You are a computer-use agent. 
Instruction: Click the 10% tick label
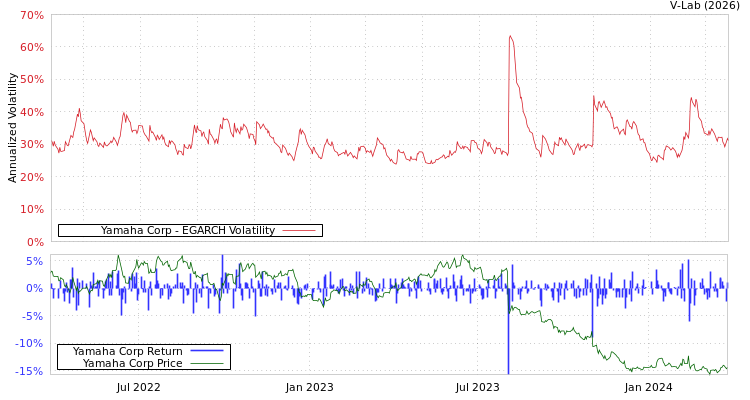32,209
